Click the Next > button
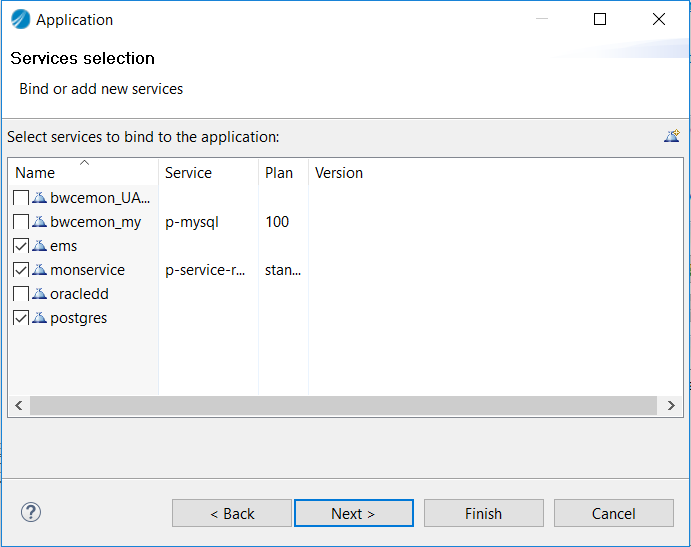The image size is (691, 547). tap(353, 513)
